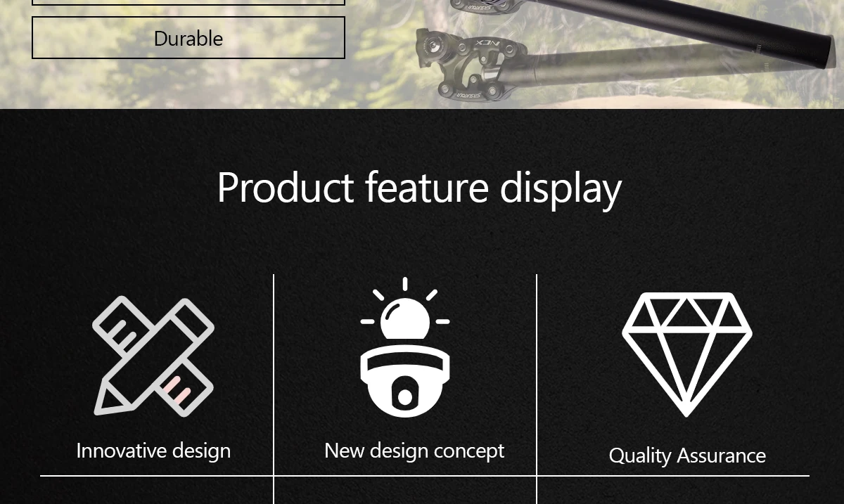Click the lens of the dome camera icon

click(405, 396)
